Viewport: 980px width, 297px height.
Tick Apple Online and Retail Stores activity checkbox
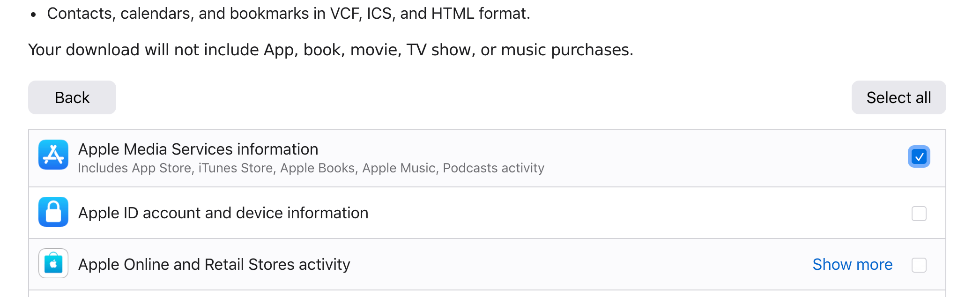pos(919,265)
